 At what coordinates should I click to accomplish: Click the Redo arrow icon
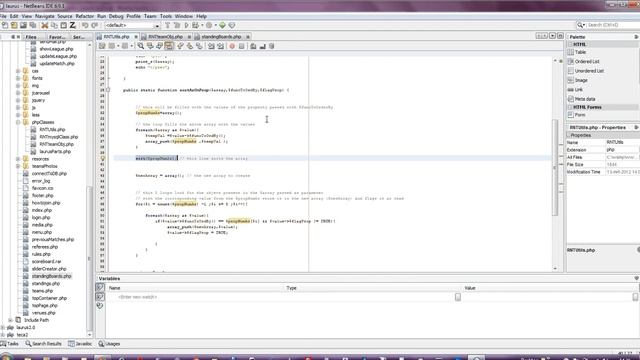pos(95,25)
